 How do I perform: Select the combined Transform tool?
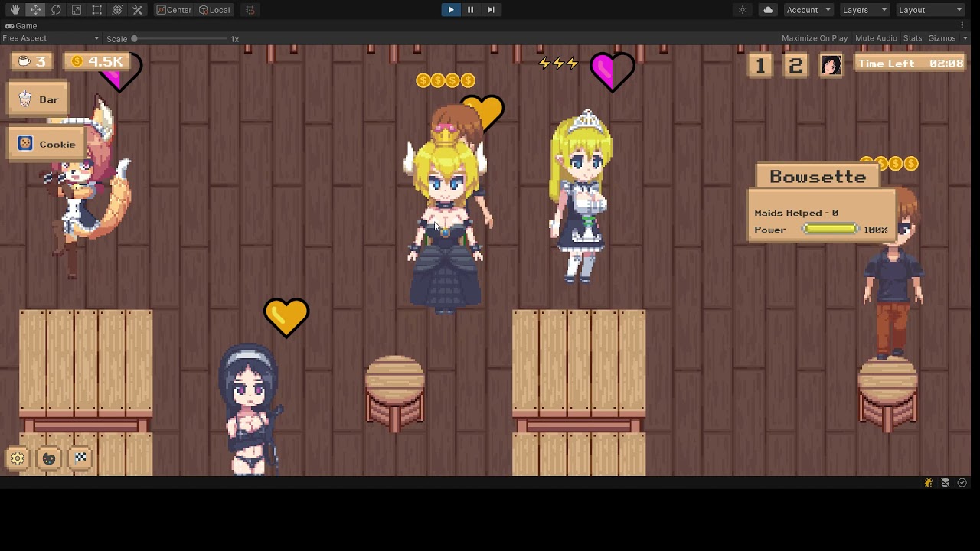point(117,10)
